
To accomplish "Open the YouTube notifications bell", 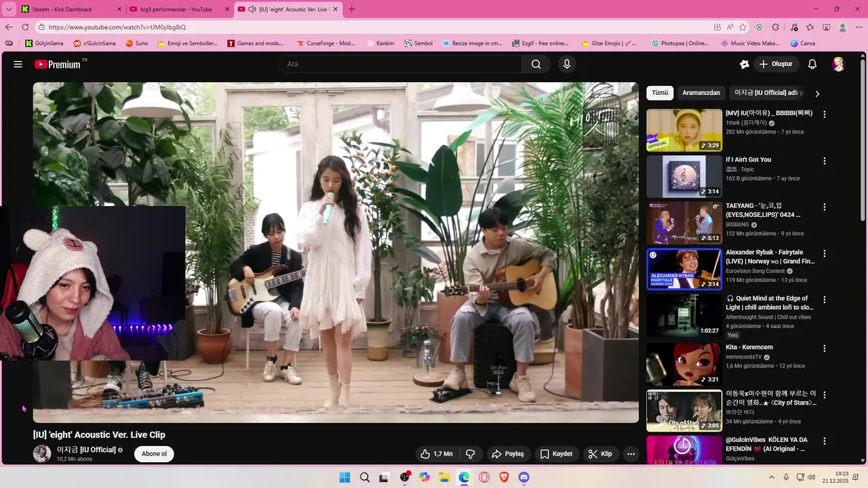I will tap(812, 64).
